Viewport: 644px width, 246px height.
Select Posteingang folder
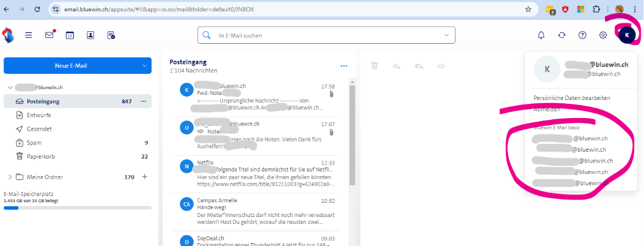tap(78, 101)
